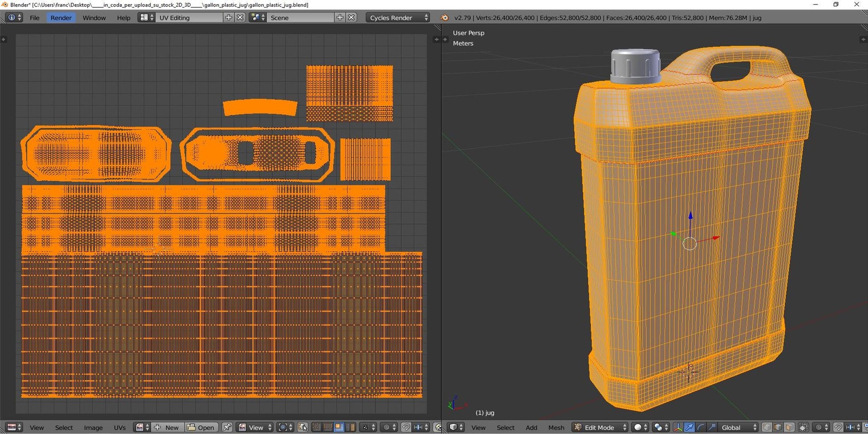This screenshot has height=434, width=868.
Task: Open the UVs menu in UV editor
Action: 120,427
